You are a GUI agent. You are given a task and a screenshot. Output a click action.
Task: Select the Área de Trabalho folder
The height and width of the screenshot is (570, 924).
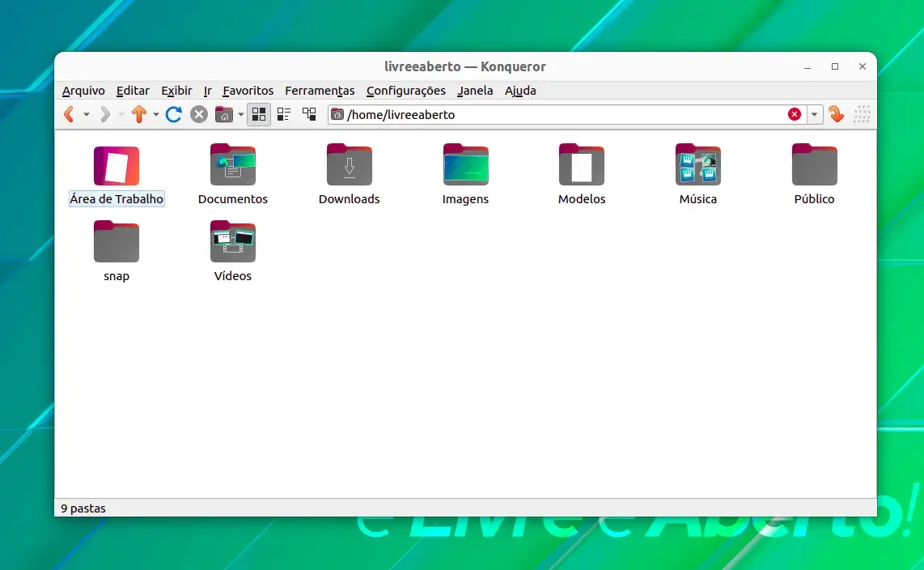click(117, 175)
